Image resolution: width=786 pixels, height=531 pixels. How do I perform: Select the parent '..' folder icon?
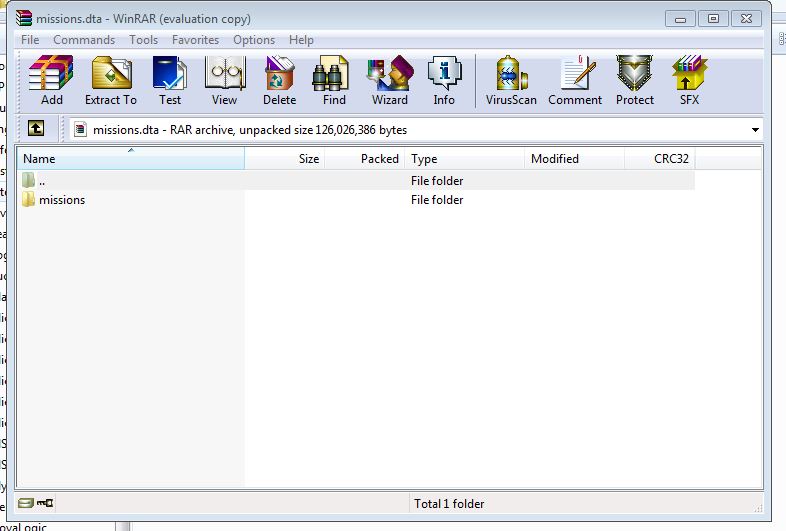click(29, 180)
